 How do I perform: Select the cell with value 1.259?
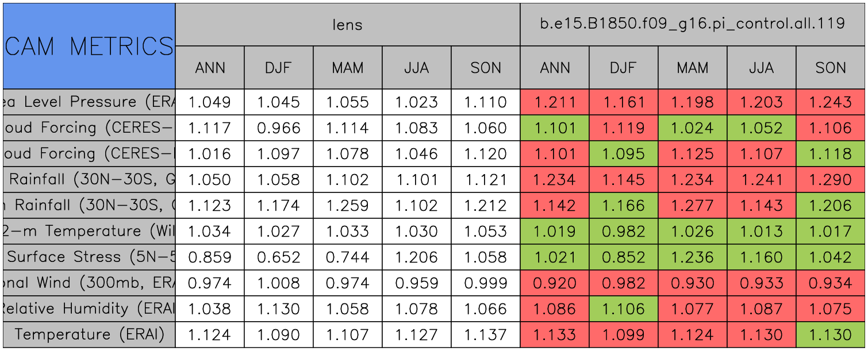(x=347, y=206)
